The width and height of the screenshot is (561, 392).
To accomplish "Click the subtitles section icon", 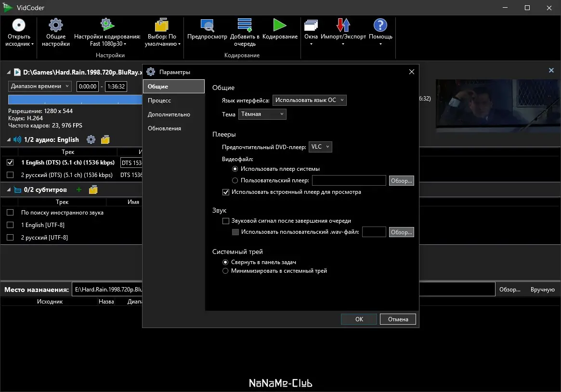I will [17, 190].
